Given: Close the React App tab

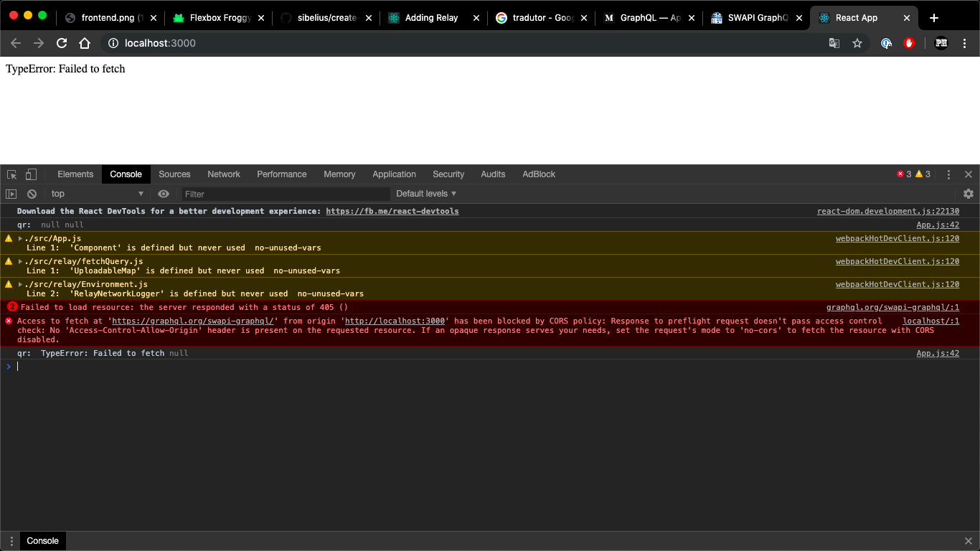Looking at the screenshot, I should point(907,18).
